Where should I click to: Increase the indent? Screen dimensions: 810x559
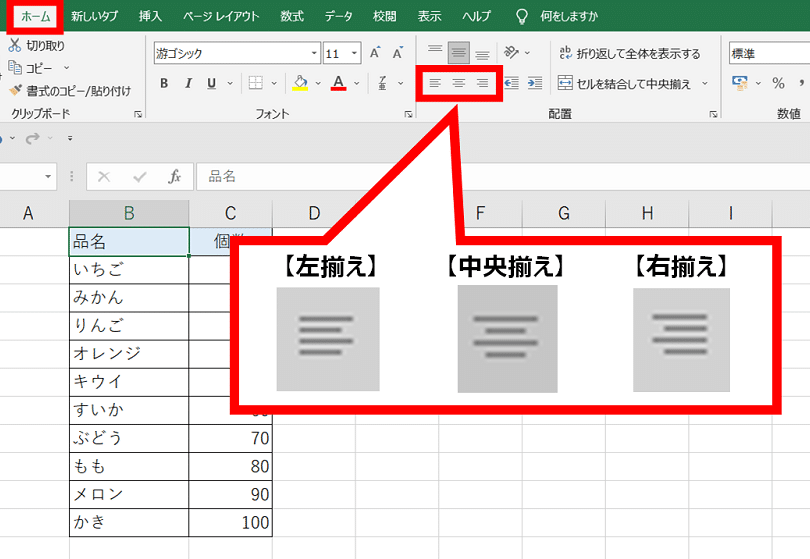click(535, 84)
